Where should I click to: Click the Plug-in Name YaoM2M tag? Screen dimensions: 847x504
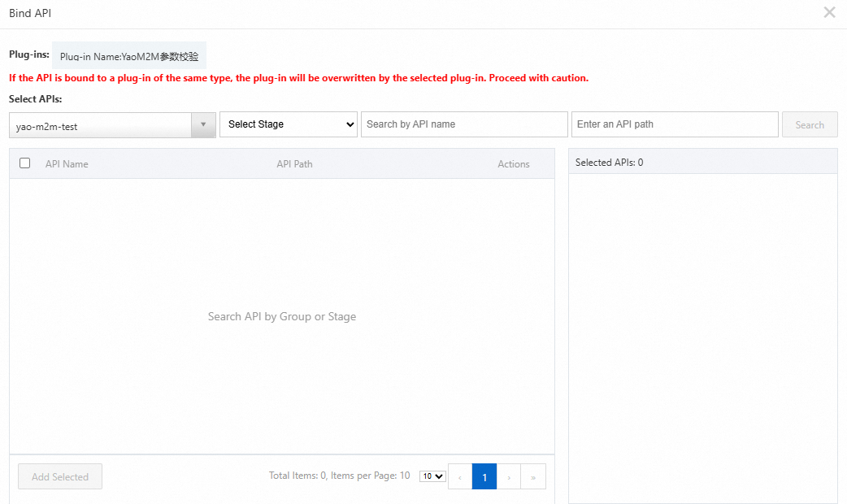(129, 57)
